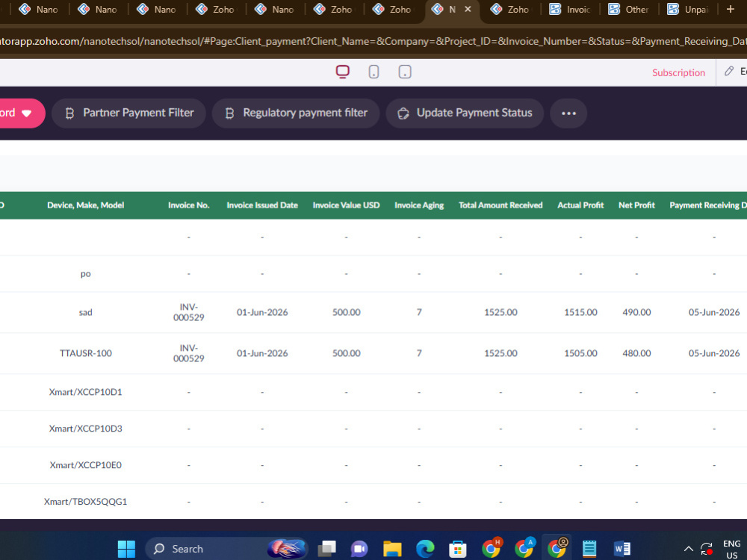Open the Regulatory payment filter
Screen dimensions: 747x560
click(x=296, y=113)
